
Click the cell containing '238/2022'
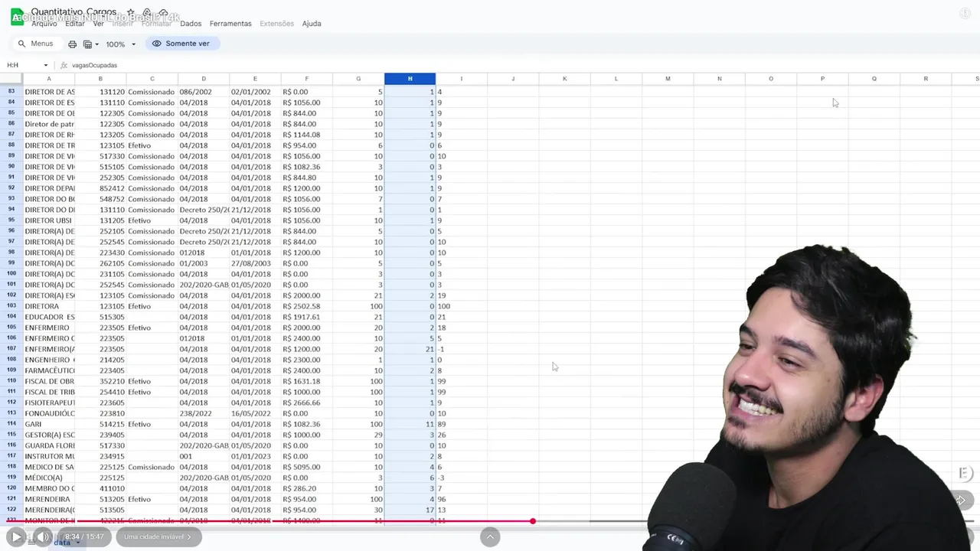(x=204, y=413)
